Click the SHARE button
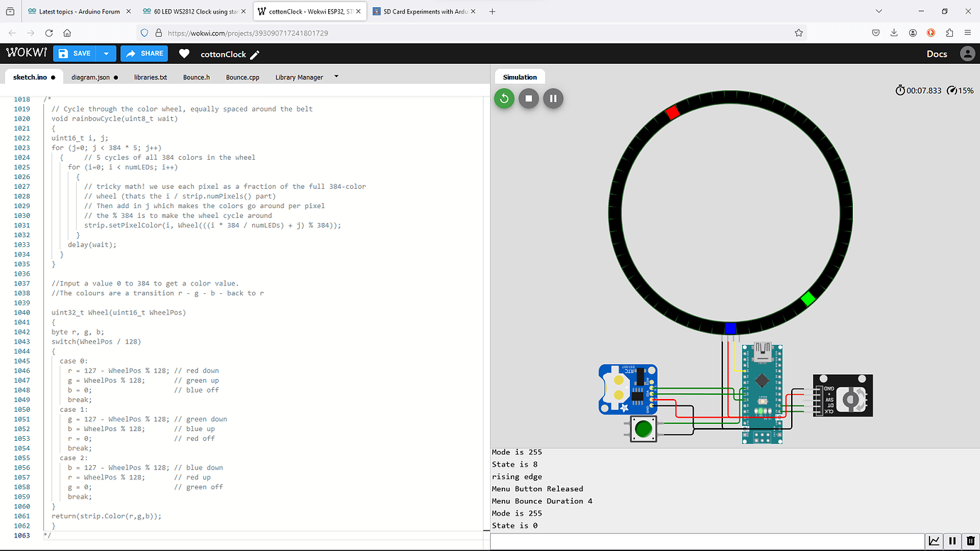980x551 pixels. pyautogui.click(x=144, y=53)
